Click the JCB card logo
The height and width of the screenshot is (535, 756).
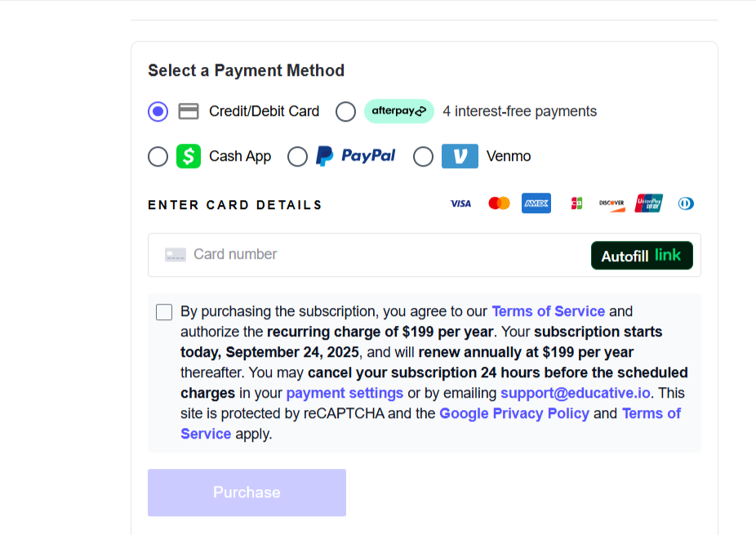(x=576, y=203)
